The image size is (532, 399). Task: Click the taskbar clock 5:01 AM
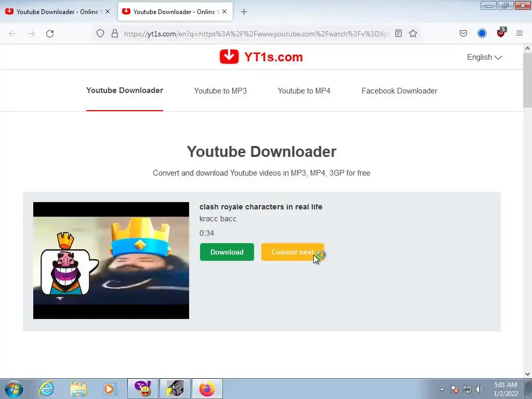506,385
